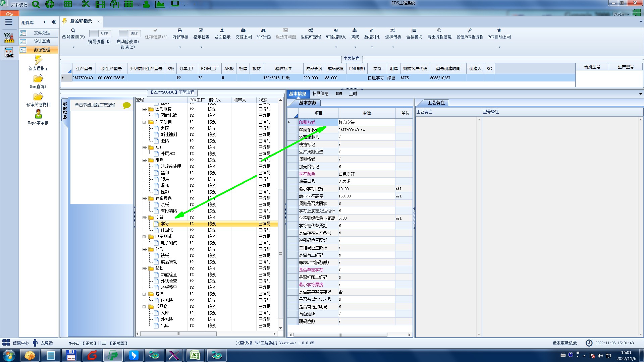Collapse the 图形电镀 folder node

144,109
